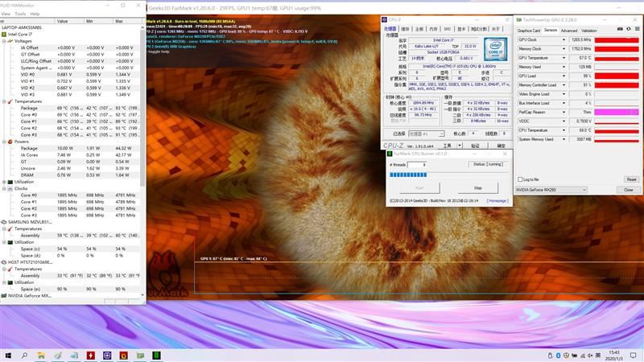The height and width of the screenshot is (362, 644).
Task: Expand the Utilization node under Intel Core i7
Action: [5, 182]
